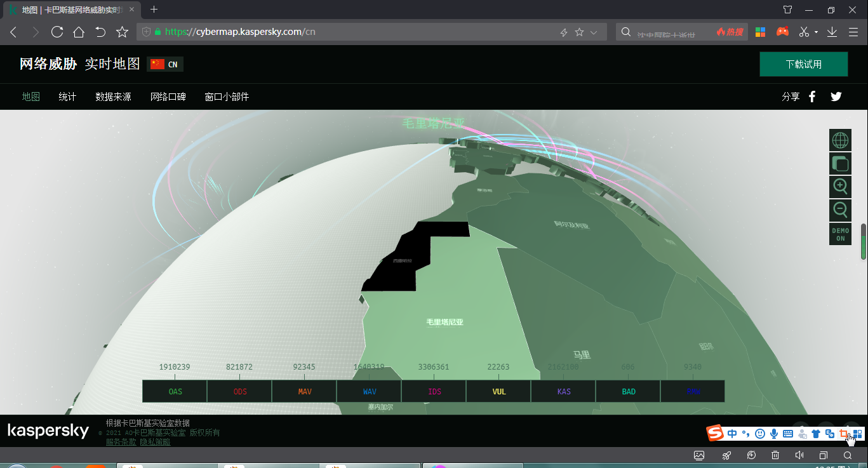Open the 网络口碑 buzz tab

(x=168, y=97)
